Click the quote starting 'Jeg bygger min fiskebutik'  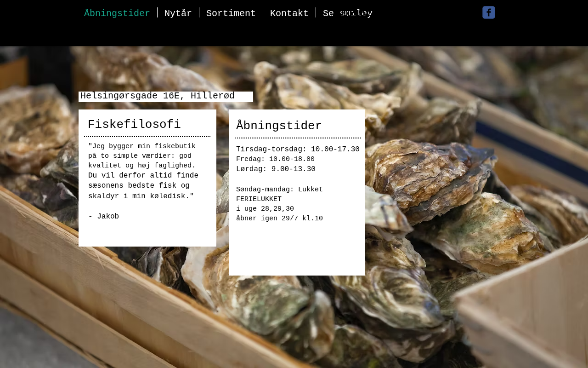point(143,171)
